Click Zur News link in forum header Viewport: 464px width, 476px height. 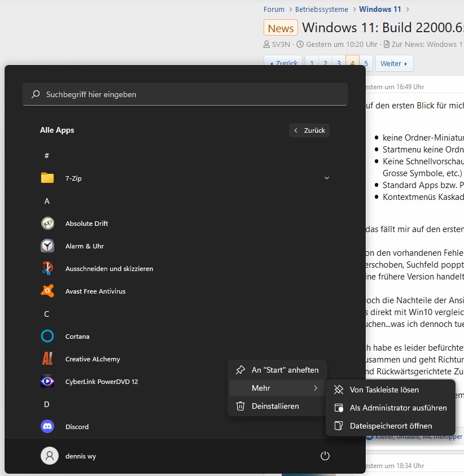[x=427, y=44]
